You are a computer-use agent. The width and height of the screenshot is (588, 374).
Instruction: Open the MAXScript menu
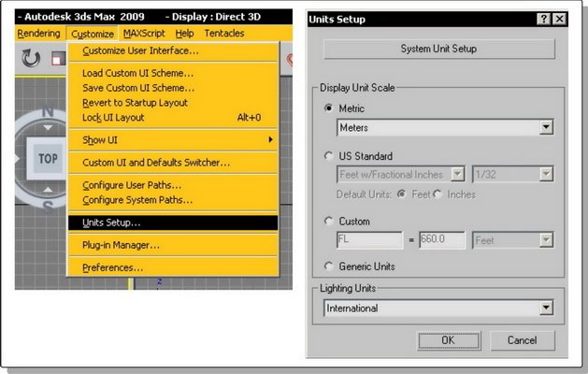[144, 34]
